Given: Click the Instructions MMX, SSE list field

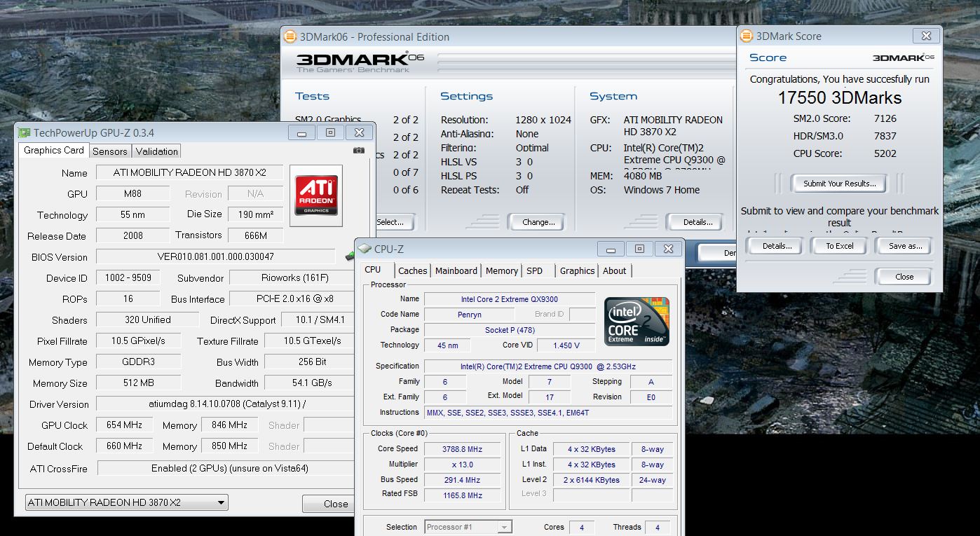Looking at the screenshot, I should point(548,413).
